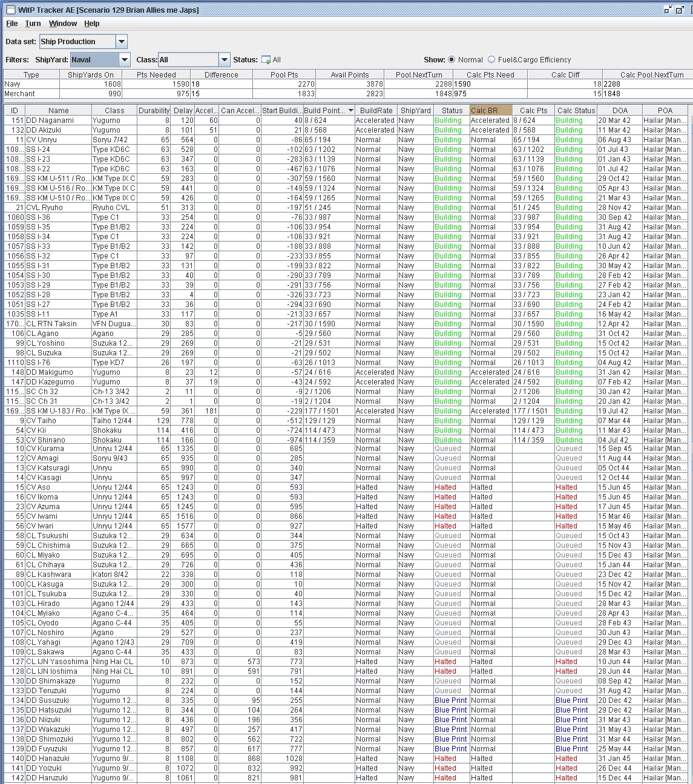The image size is (693, 784).
Task: Click the highlighted Calc BR column header
Action: pos(491,111)
